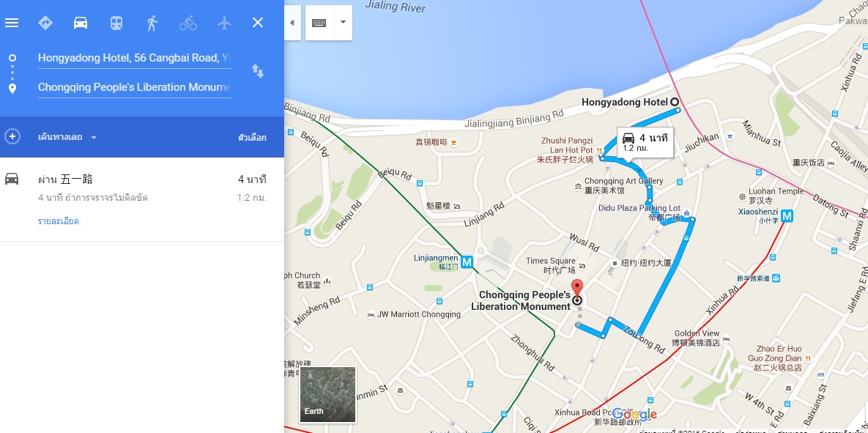
Task: Open keyboard input tools dropdown arrow
Action: (x=344, y=23)
